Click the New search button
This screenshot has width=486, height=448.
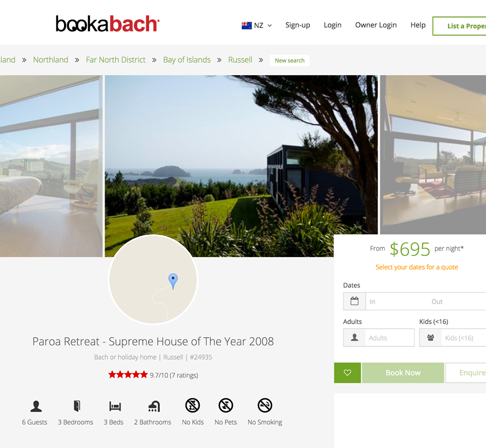(x=290, y=60)
